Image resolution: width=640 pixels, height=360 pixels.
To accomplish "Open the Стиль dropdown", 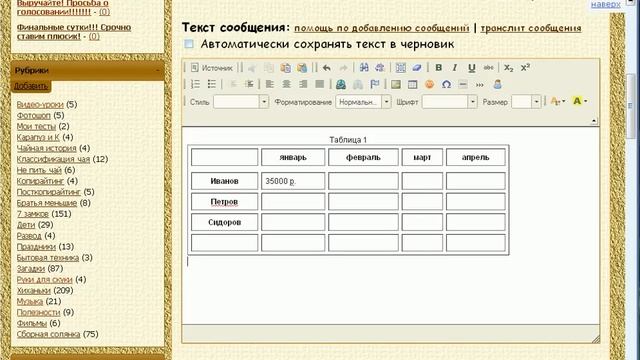I will pyautogui.click(x=241, y=102).
